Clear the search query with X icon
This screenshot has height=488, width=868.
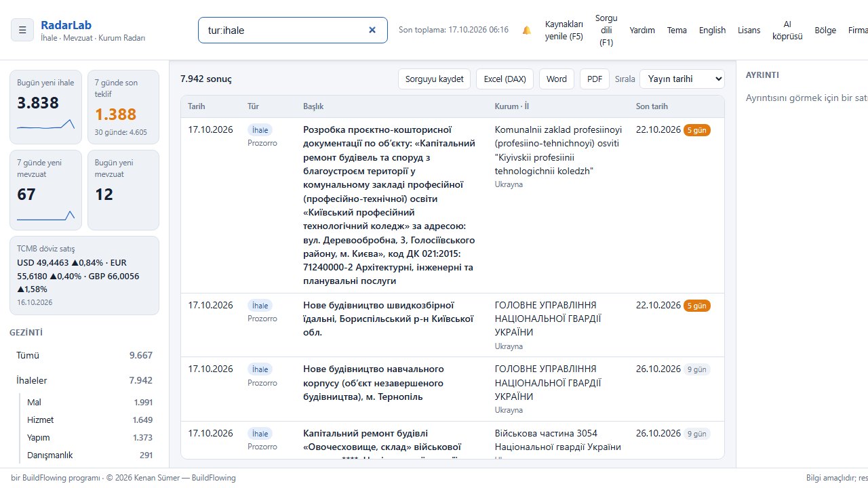(x=372, y=30)
